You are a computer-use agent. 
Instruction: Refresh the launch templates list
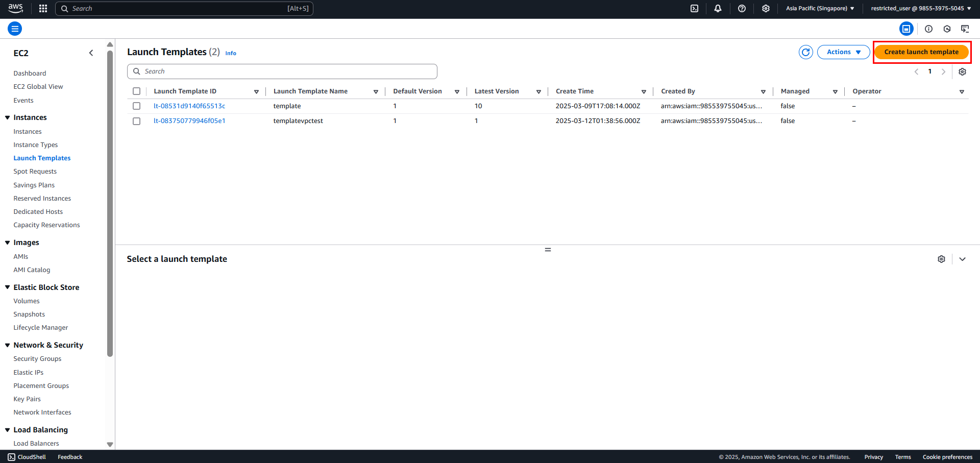point(806,52)
